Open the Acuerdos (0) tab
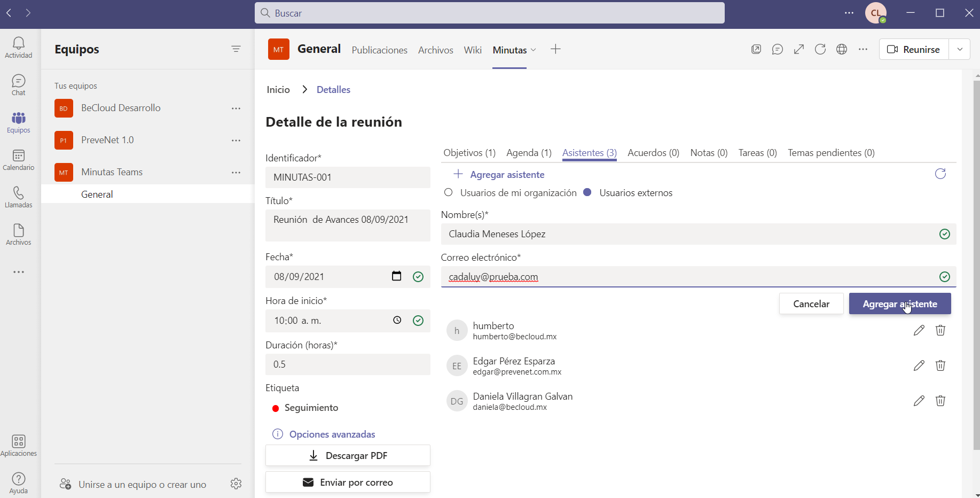Screen dimensions: 980x498 [x=653, y=153]
